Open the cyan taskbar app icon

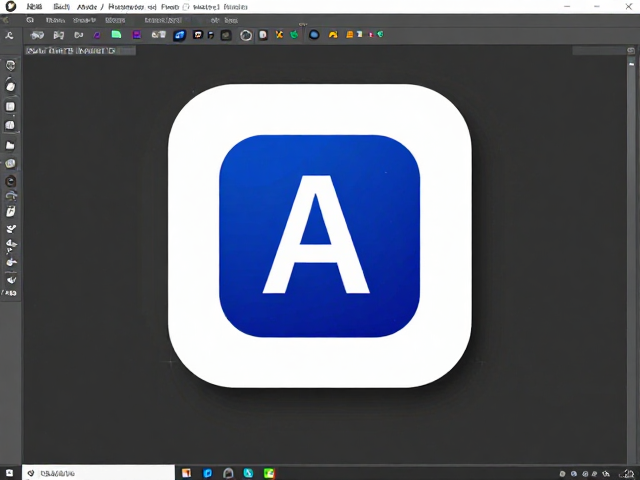[x=249, y=473]
